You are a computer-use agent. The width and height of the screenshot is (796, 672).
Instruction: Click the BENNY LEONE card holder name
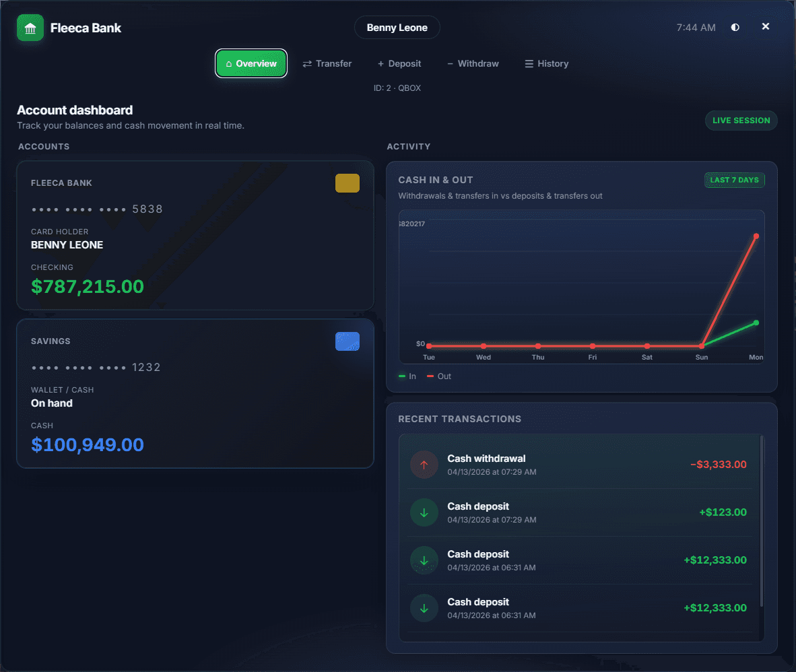coord(67,245)
